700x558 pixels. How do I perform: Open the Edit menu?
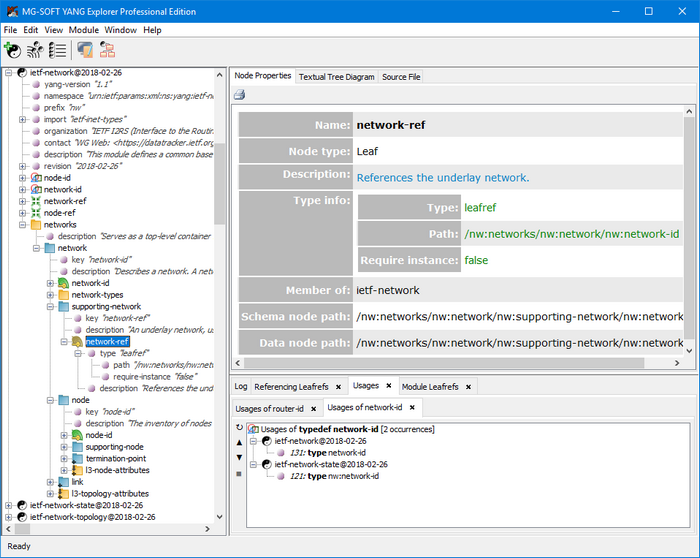[x=31, y=30]
